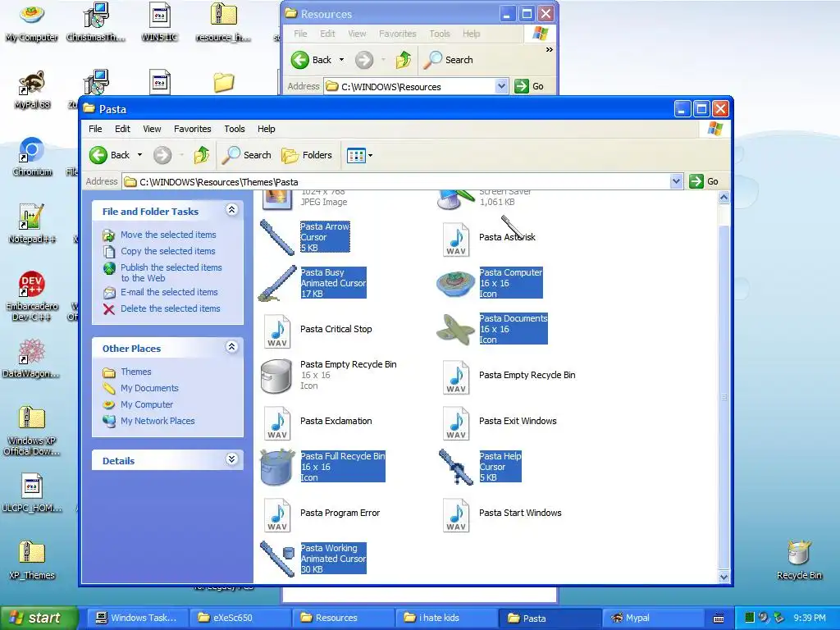Open the Help menu in Pasta window
The image size is (840, 630).
[x=267, y=129]
